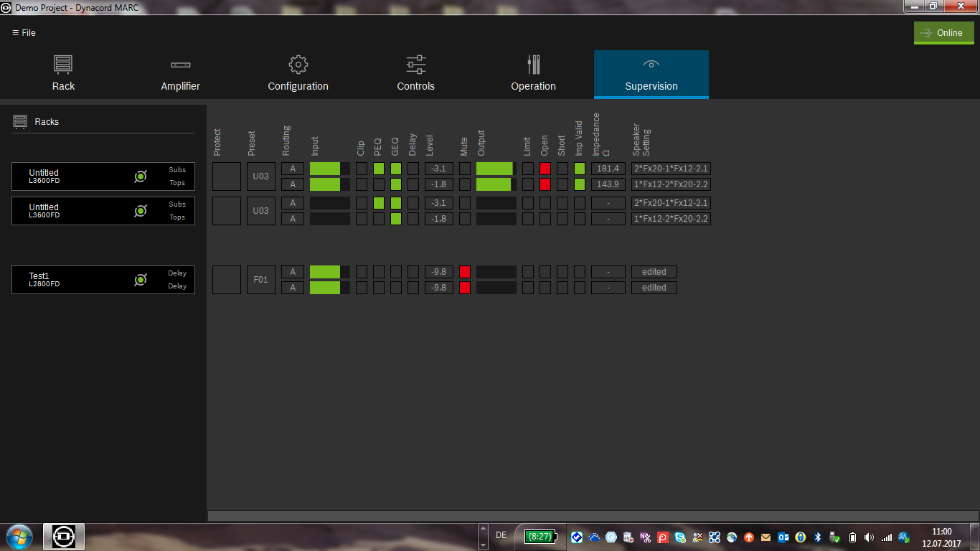Screen dimensions: 980x551
Task: Toggle the green Online connection button
Action: [x=943, y=33]
